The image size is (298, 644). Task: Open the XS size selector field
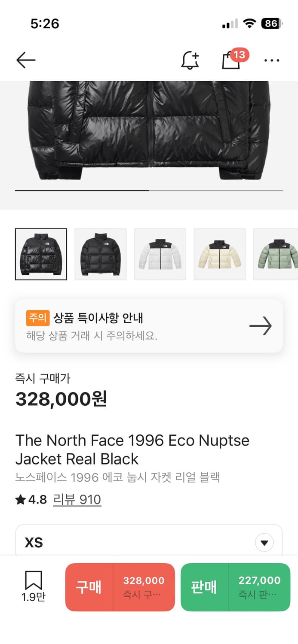point(129,542)
